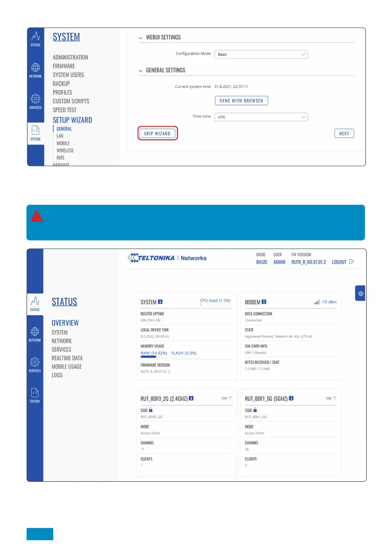
Task: Click the info icon next to RUT_8DF1_5G (5GHZ)
Action: (291, 398)
